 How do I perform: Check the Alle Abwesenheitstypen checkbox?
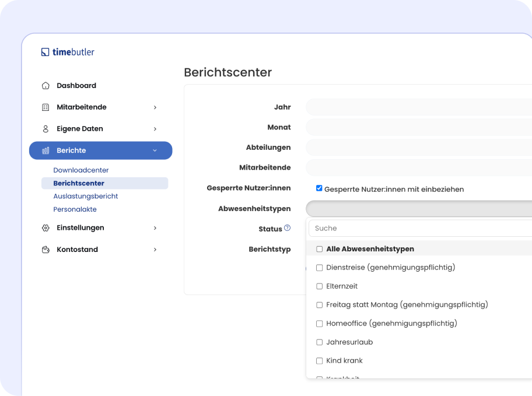point(319,249)
